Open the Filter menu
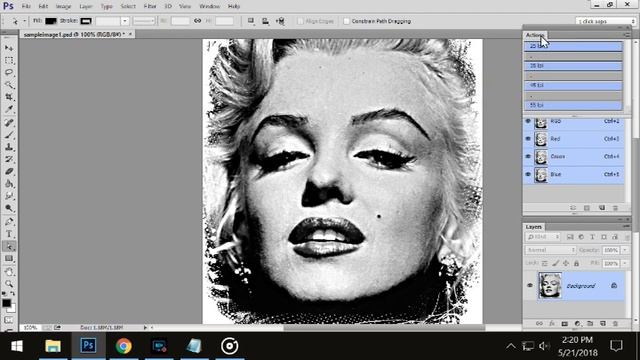 pos(150,7)
